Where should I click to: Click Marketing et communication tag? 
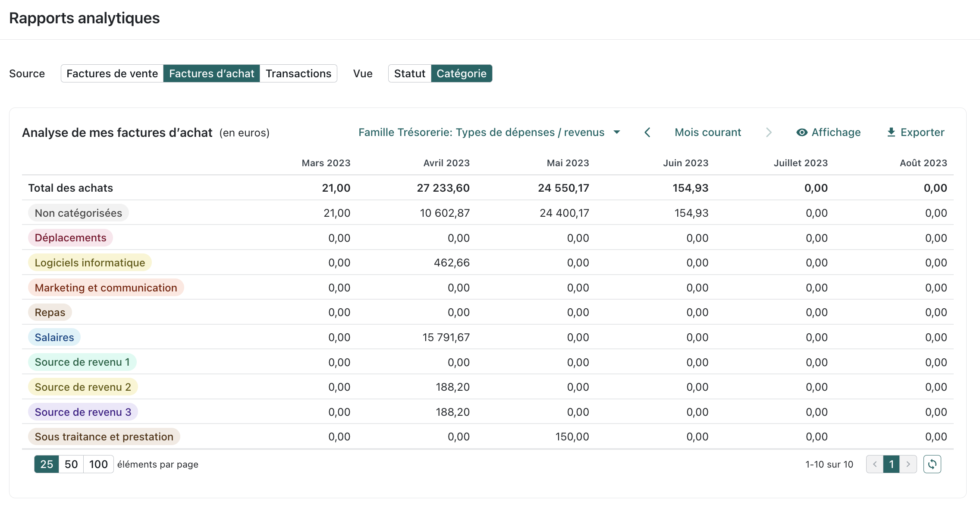106,288
